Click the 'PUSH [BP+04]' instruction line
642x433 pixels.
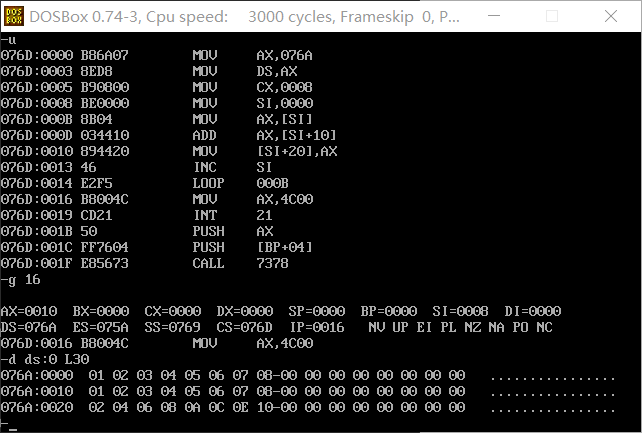tap(157, 247)
